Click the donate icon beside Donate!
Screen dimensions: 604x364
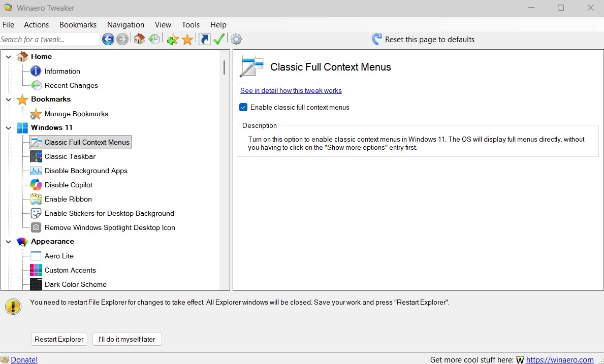[4, 359]
